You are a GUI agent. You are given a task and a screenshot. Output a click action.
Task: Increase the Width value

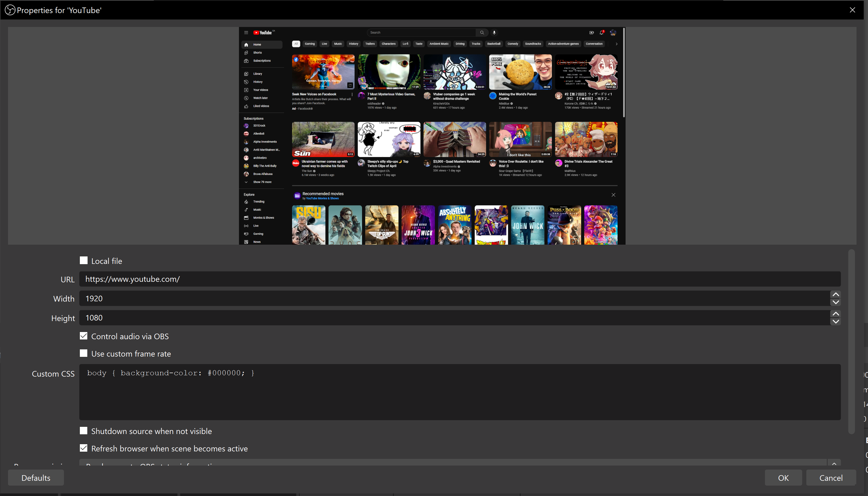(x=836, y=295)
